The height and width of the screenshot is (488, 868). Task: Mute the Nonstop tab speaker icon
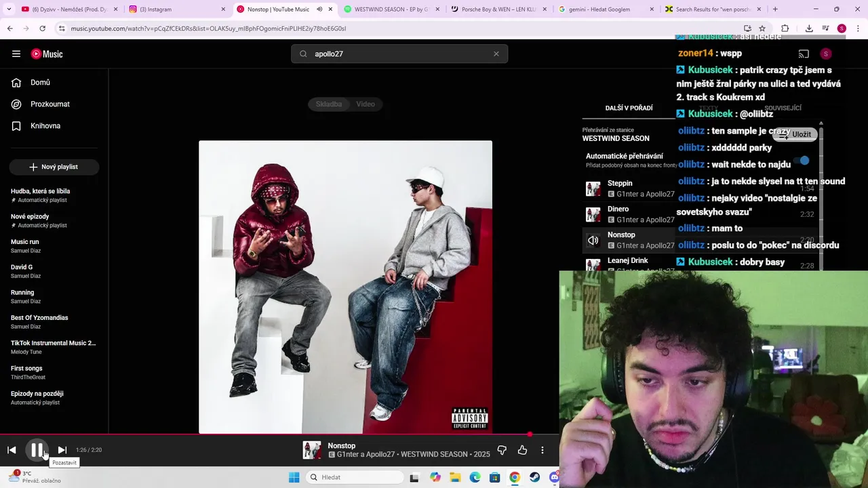(x=319, y=9)
